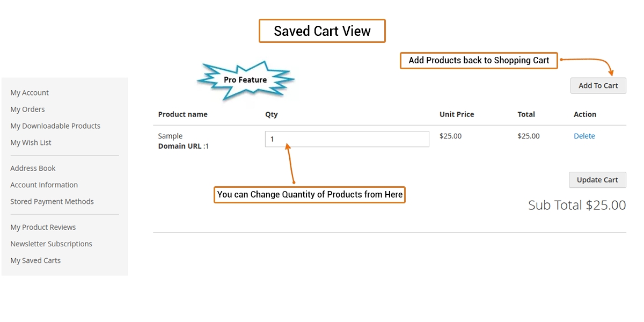Open My Account in sidebar
The image size is (644, 322).
pyautogui.click(x=30, y=93)
